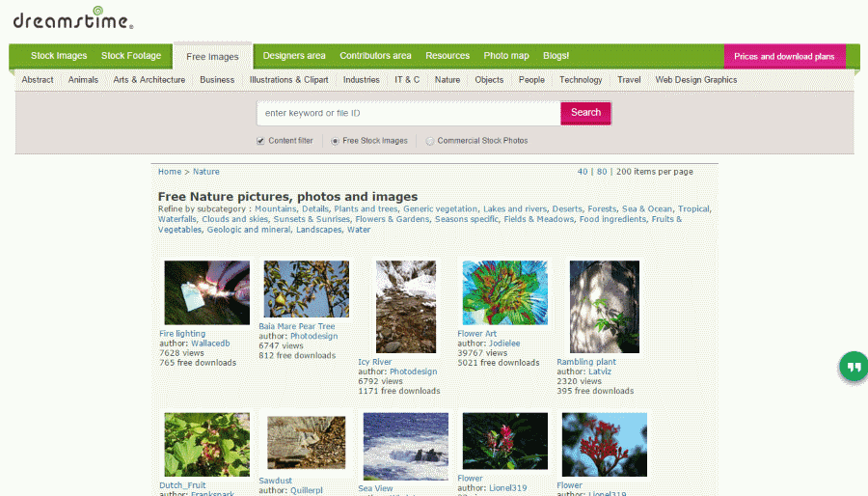Browse the Abstract category
The height and width of the screenshot is (496, 868).
coord(38,80)
